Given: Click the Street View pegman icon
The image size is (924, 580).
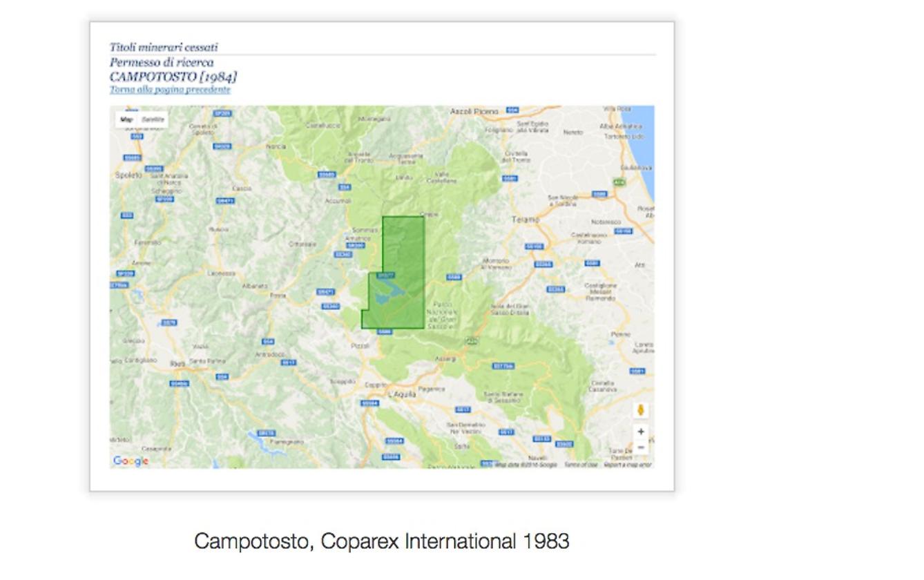Looking at the screenshot, I should tap(640, 410).
